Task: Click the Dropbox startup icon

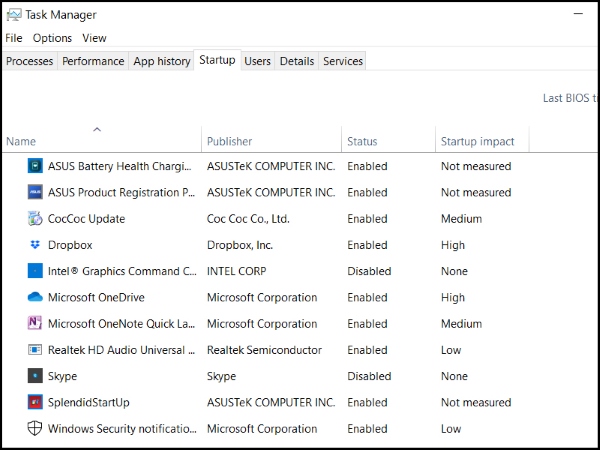Action: (36, 245)
